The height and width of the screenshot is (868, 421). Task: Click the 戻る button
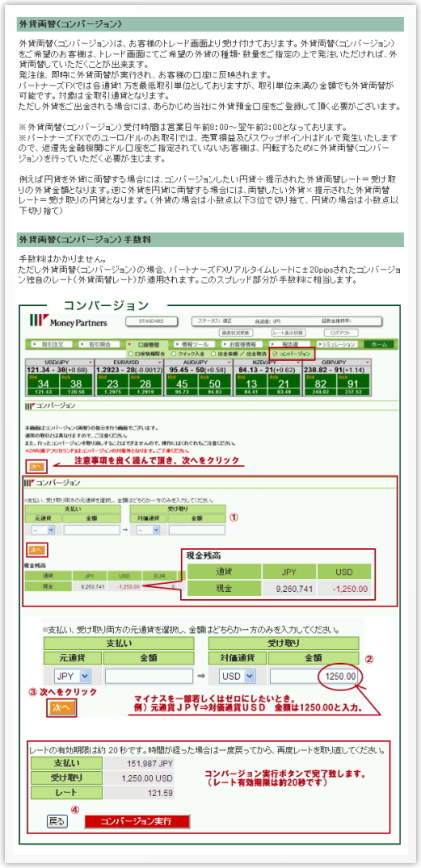57,821
